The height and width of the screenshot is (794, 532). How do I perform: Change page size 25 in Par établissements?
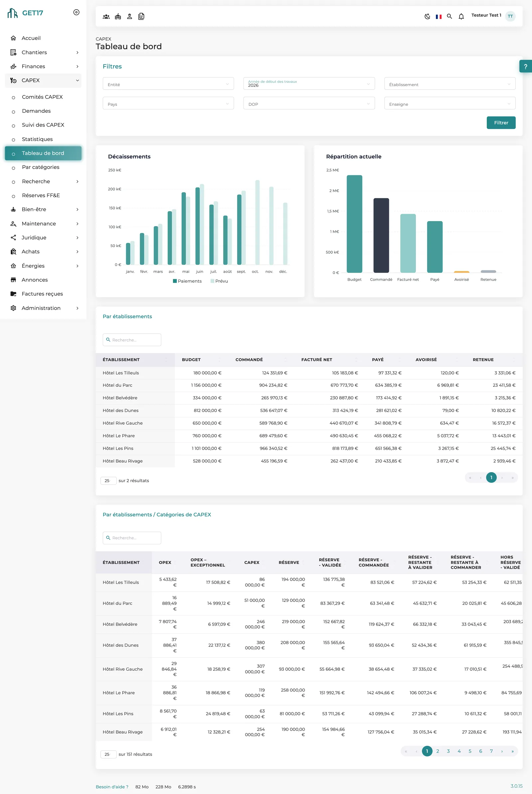[108, 480]
